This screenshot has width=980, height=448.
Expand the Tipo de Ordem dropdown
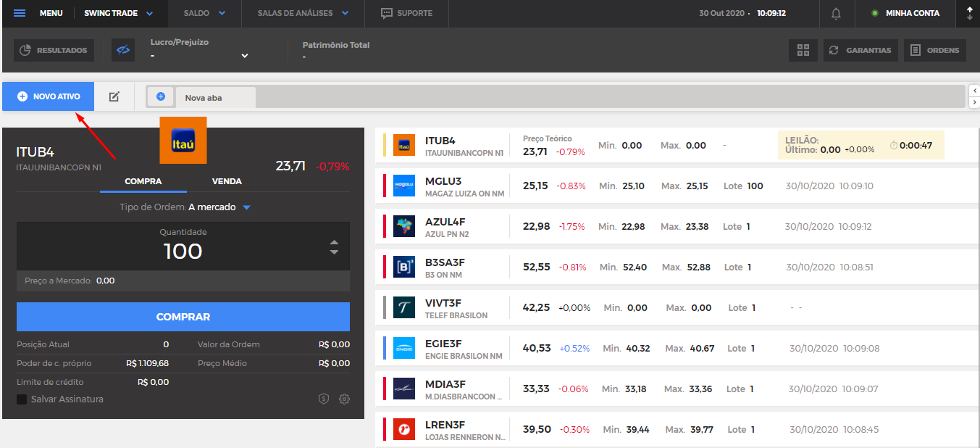[246, 207]
